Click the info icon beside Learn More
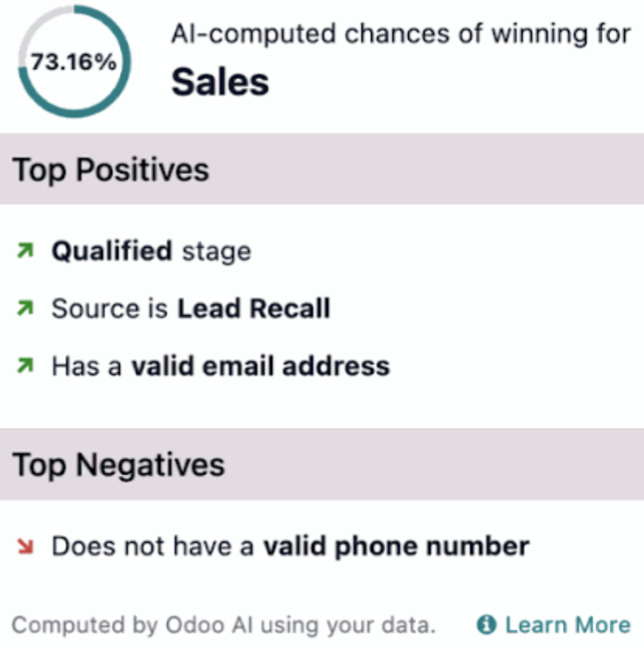Image resolution: width=644 pixels, height=649 pixels. point(487,624)
